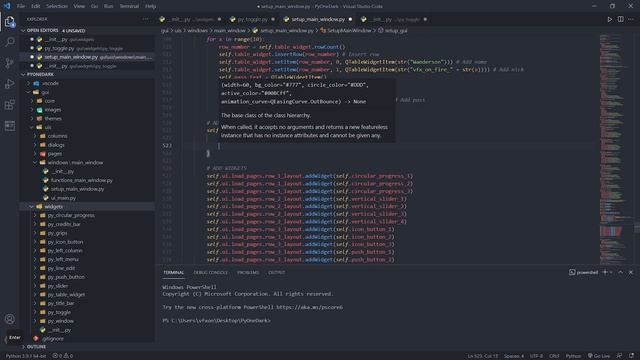The height and width of the screenshot is (360, 640).
Task: Click the Go Live status bar button
Action: click(599, 356)
